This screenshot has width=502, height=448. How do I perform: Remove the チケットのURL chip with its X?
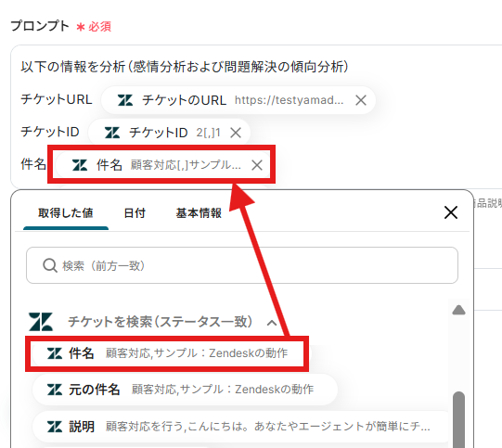pos(361,100)
